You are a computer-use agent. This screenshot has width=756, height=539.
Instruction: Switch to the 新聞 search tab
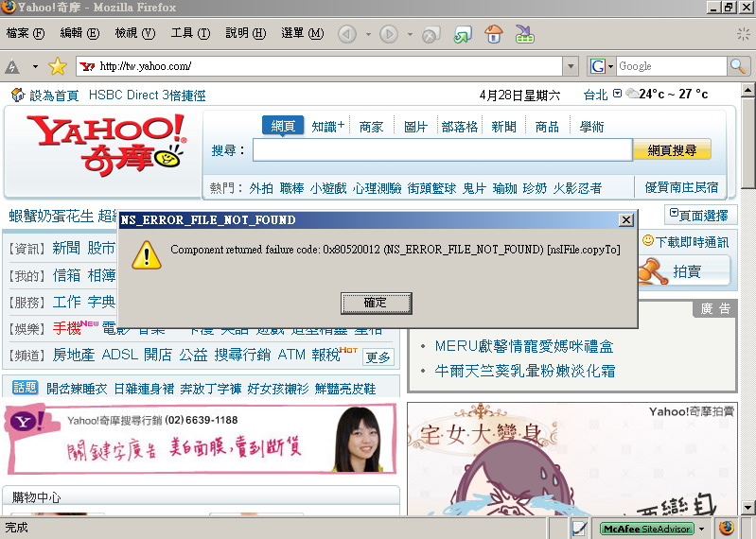(503, 127)
